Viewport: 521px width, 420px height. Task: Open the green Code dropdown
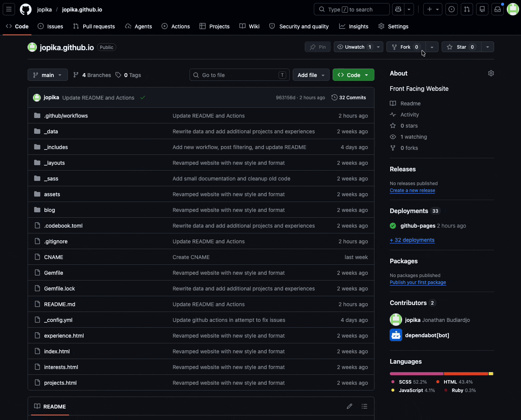pos(353,75)
